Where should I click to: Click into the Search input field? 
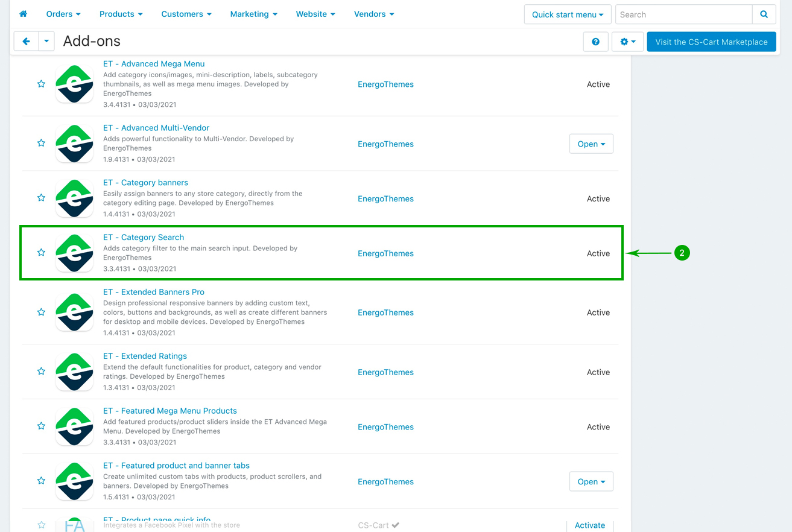point(683,14)
